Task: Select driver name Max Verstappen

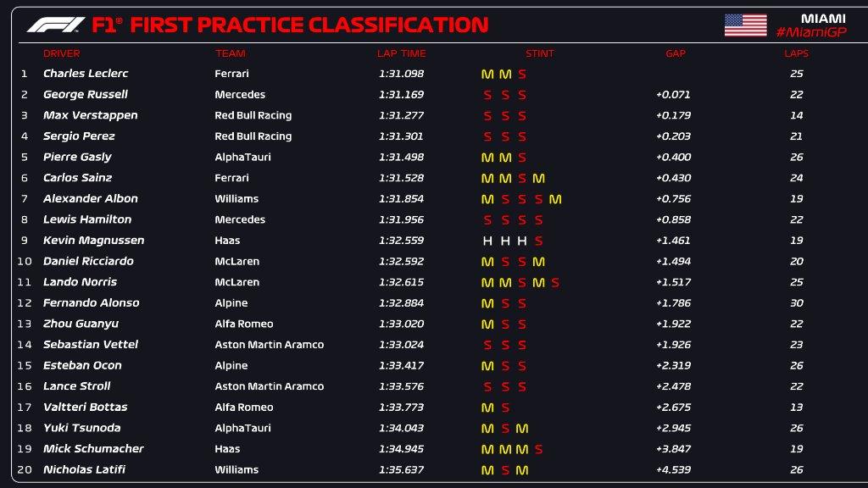Action: 90,115
